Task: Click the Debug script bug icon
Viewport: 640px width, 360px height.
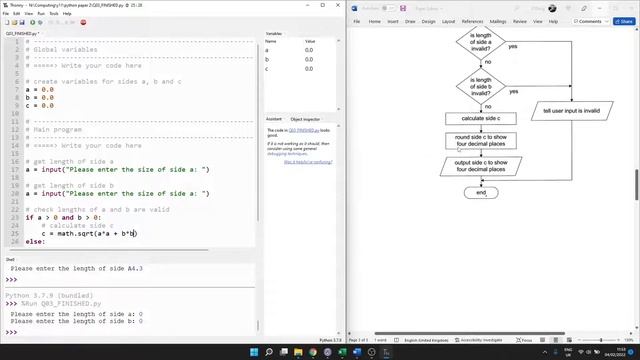Action: 40,22
